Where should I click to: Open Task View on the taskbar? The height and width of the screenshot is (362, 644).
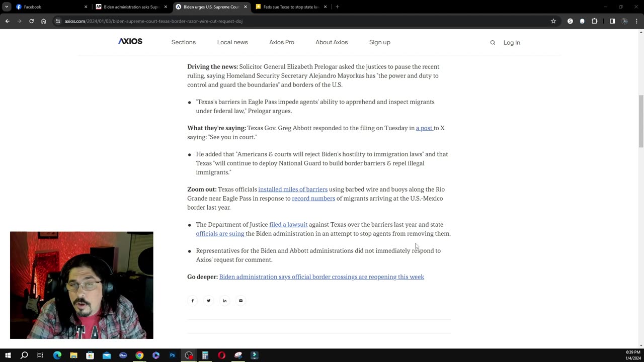click(x=40, y=355)
